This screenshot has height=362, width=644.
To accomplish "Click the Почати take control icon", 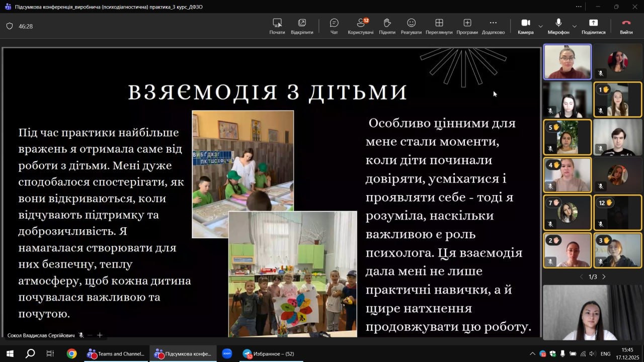I will pos(277,26).
